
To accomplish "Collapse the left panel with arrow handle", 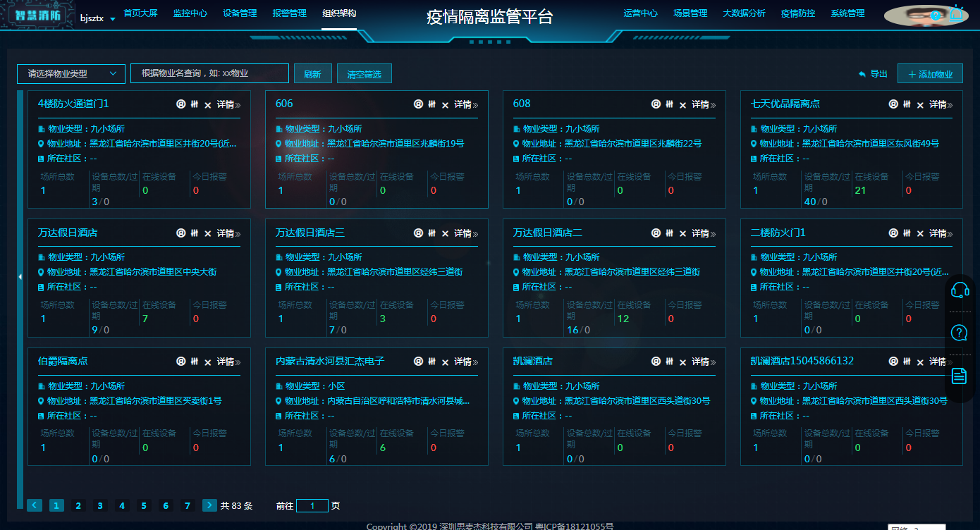I will click(20, 277).
